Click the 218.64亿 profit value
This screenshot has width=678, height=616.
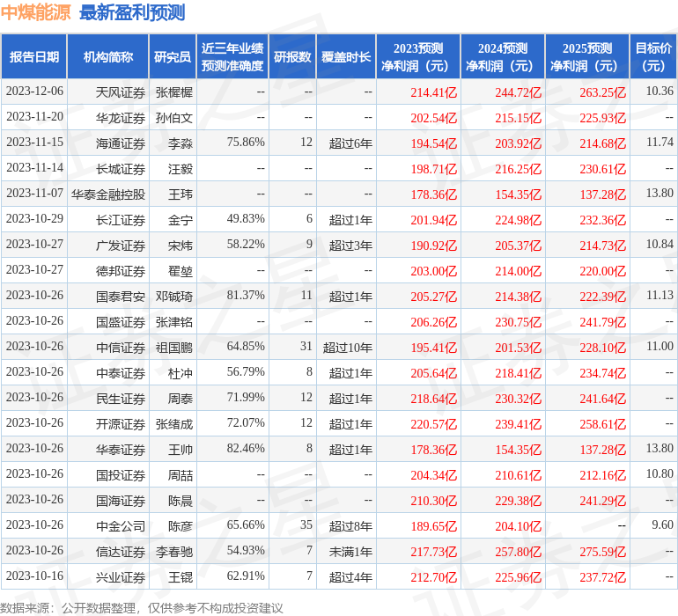434,398
